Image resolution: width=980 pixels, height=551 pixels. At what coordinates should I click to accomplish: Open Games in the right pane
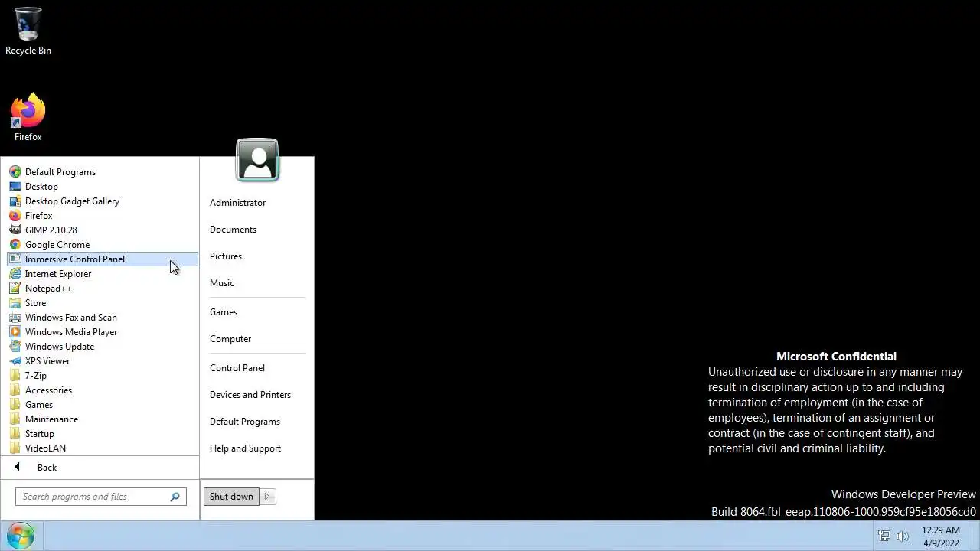(224, 312)
